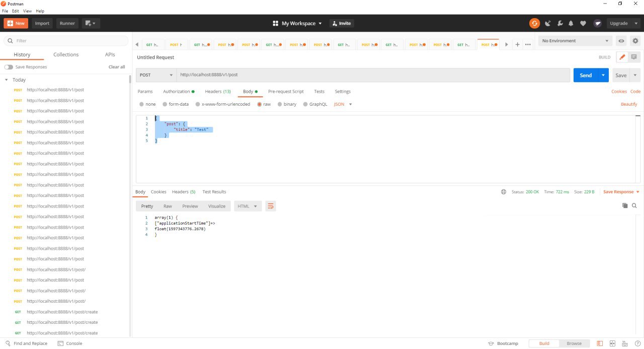Click the New button

[x=16, y=23]
